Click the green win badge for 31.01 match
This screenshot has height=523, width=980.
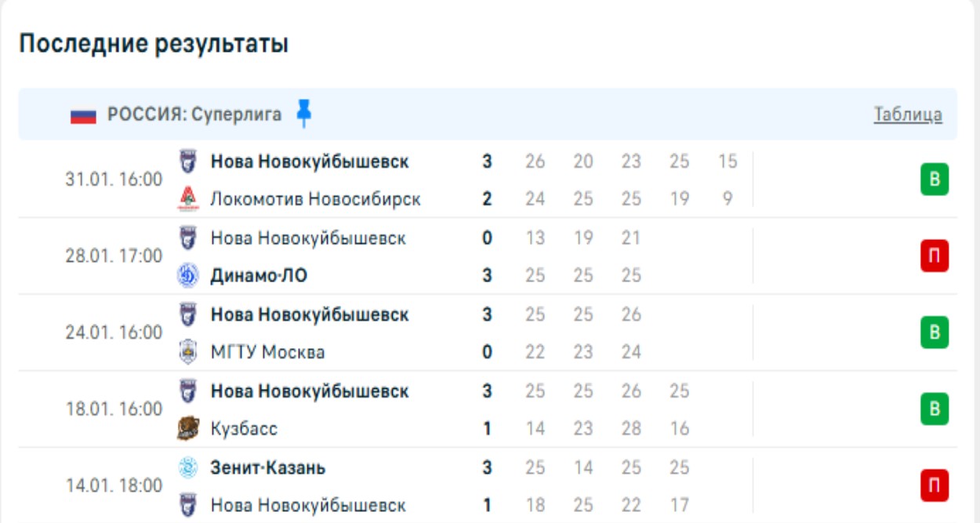934,180
